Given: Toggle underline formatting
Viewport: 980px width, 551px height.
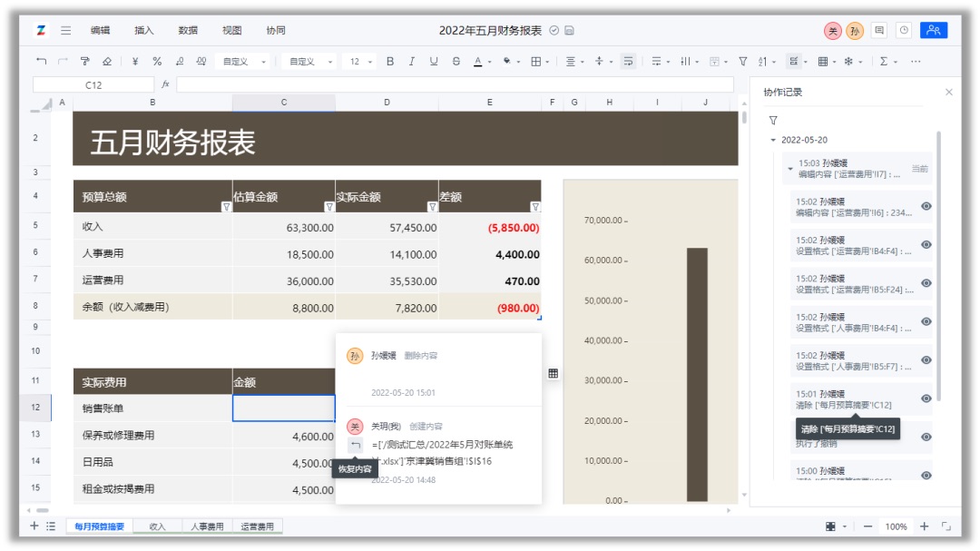Looking at the screenshot, I should coord(433,62).
